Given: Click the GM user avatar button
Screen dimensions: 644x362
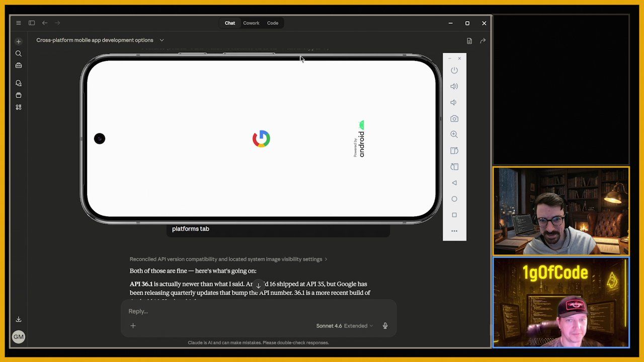Looking at the screenshot, I should point(19,337).
